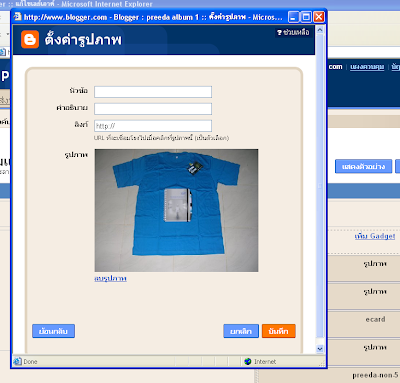Click the popup scrollbar down arrow
The image size is (400, 383).
point(320,349)
